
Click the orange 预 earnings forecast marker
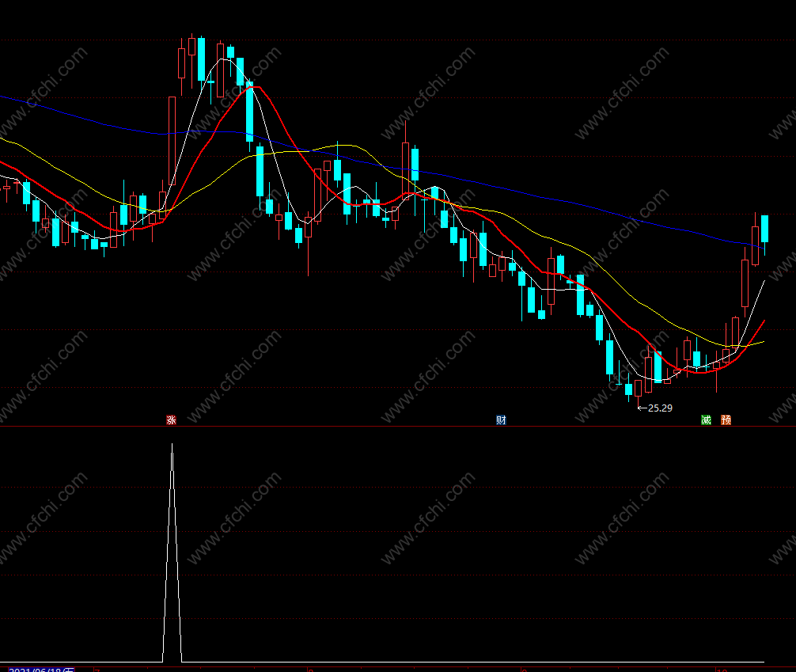click(726, 420)
